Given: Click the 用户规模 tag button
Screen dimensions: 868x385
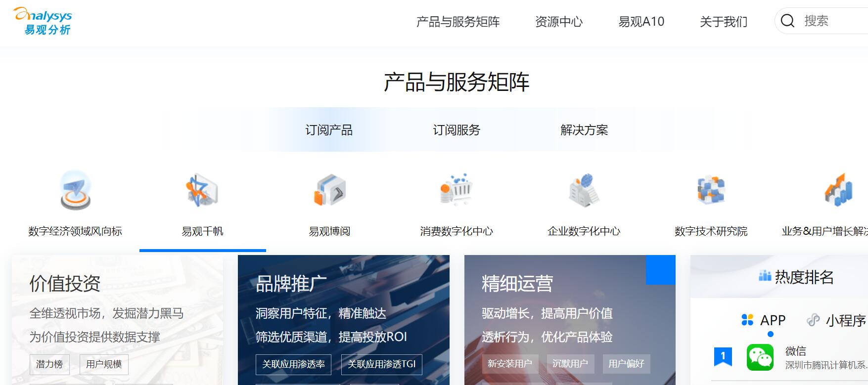Looking at the screenshot, I should (x=104, y=364).
